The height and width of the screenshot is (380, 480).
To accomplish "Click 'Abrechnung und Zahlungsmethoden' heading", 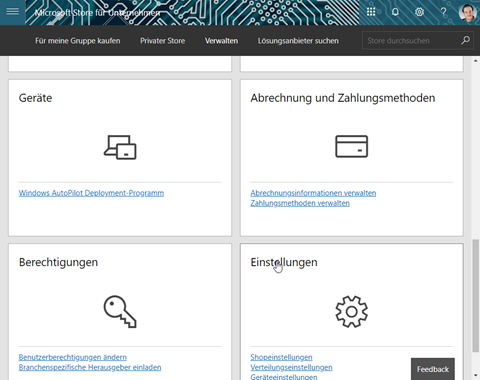I will (x=343, y=98).
